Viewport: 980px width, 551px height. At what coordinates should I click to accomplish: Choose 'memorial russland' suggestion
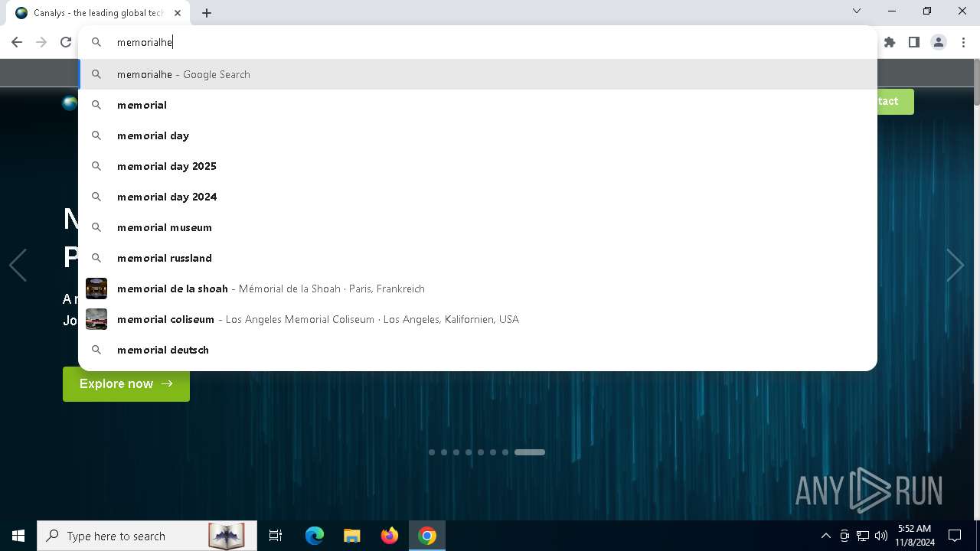(x=478, y=258)
